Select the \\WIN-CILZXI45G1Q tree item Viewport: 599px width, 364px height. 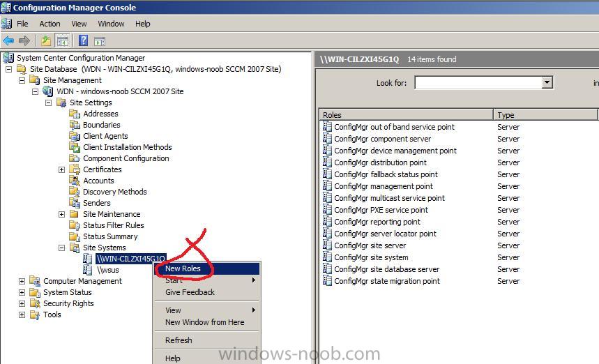[x=130, y=259]
